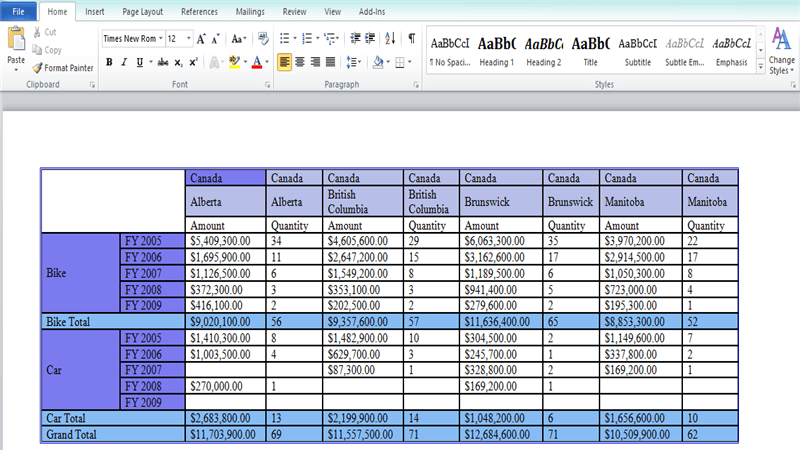Screen dimensions: 800x450
Task: Center the paragraph text
Action: (300, 62)
